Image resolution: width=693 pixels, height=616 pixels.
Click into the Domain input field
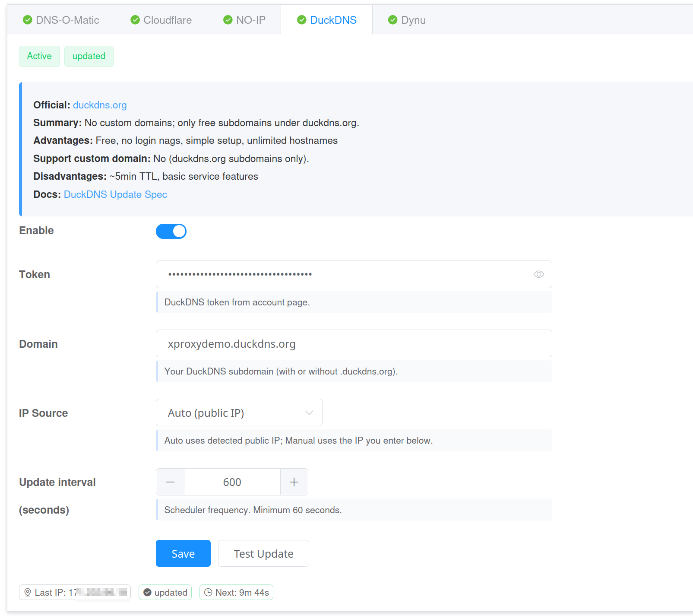354,344
